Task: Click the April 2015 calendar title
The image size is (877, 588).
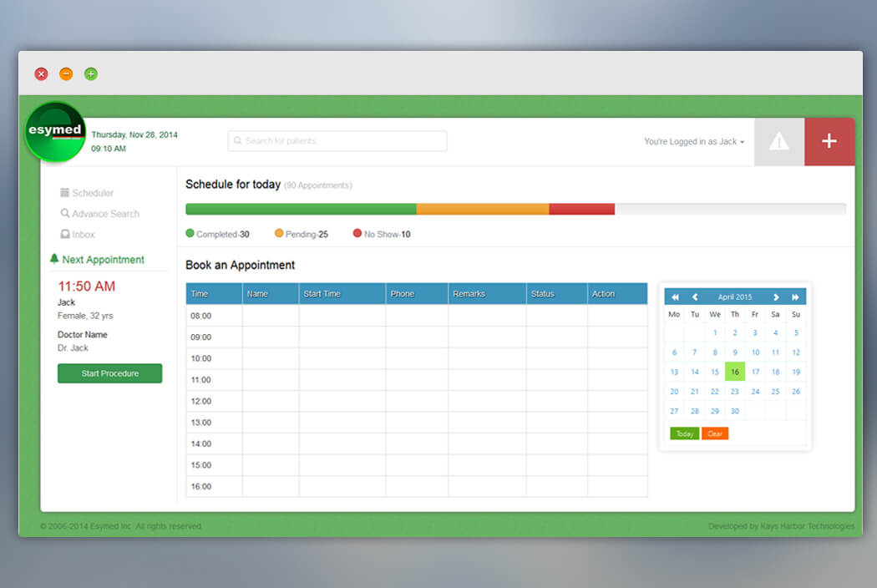Action: coord(735,297)
